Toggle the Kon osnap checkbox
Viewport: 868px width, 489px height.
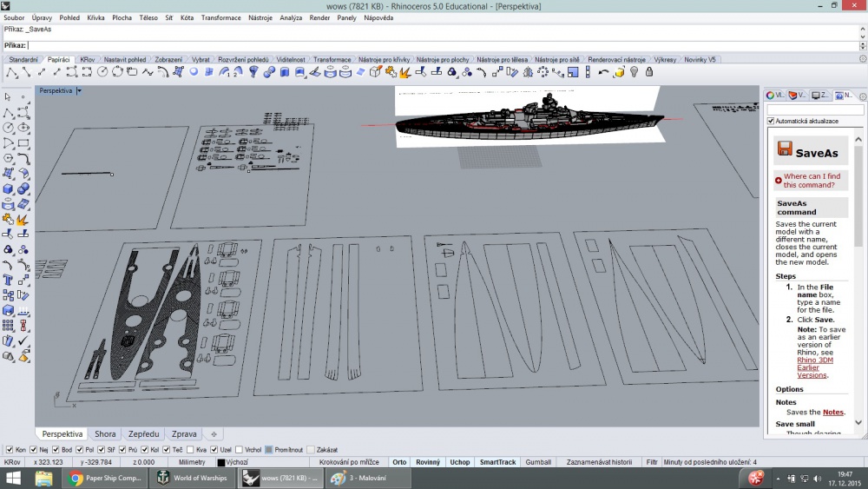[9, 450]
